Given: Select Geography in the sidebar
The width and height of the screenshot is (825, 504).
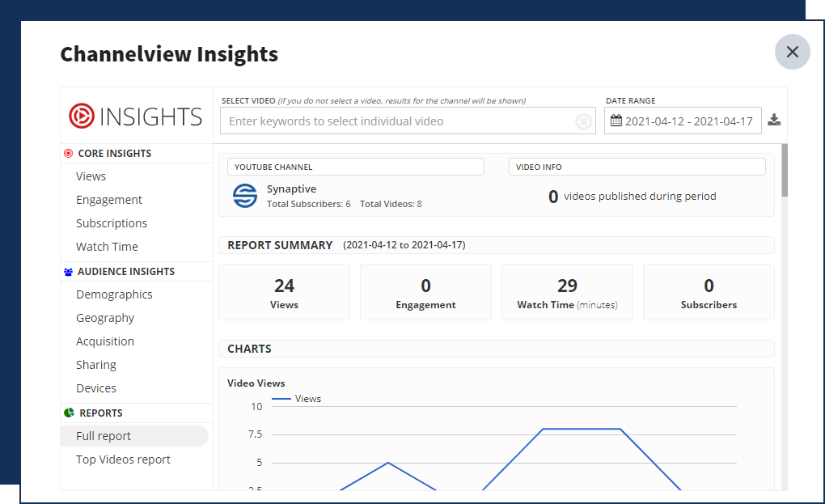Looking at the screenshot, I should pos(105,318).
